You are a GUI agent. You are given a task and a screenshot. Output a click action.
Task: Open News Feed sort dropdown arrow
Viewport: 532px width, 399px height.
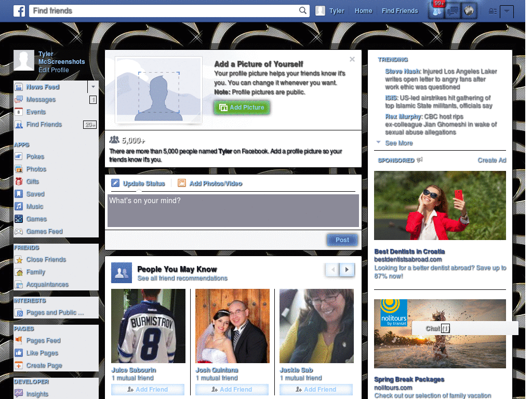pyautogui.click(x=93, y=87)
